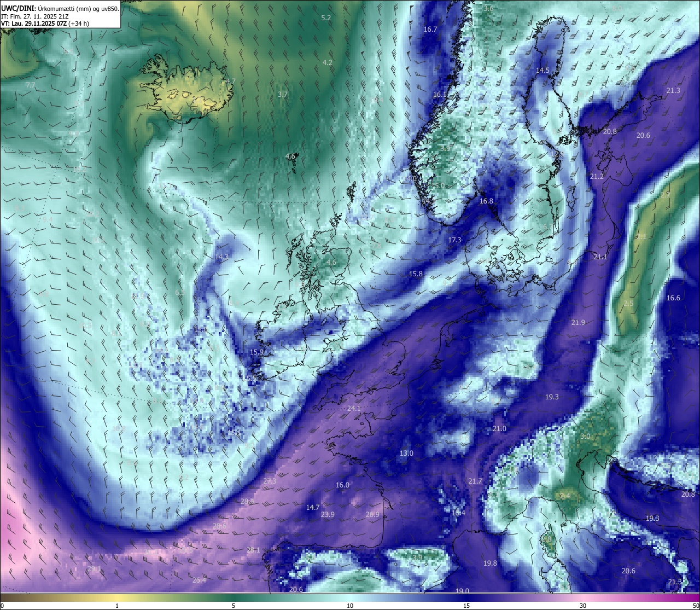Click the color scale label '0'

coord(2,606)
